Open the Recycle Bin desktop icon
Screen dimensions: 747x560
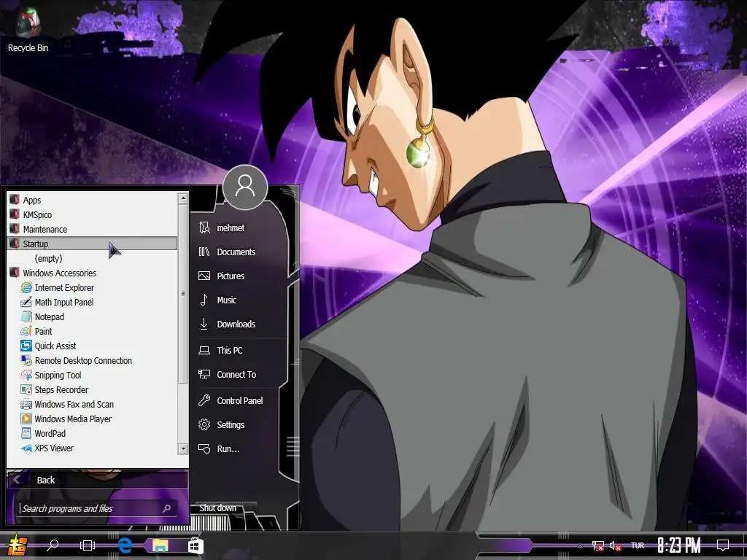coord(28,31)
